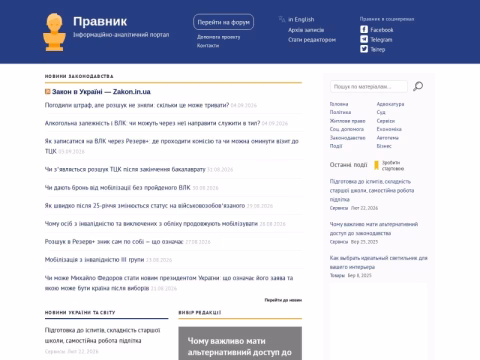Click the Перейти на форум button
The height and width of the screenshot is (360, 480).
pyautogui.click(x=223, y=22)
